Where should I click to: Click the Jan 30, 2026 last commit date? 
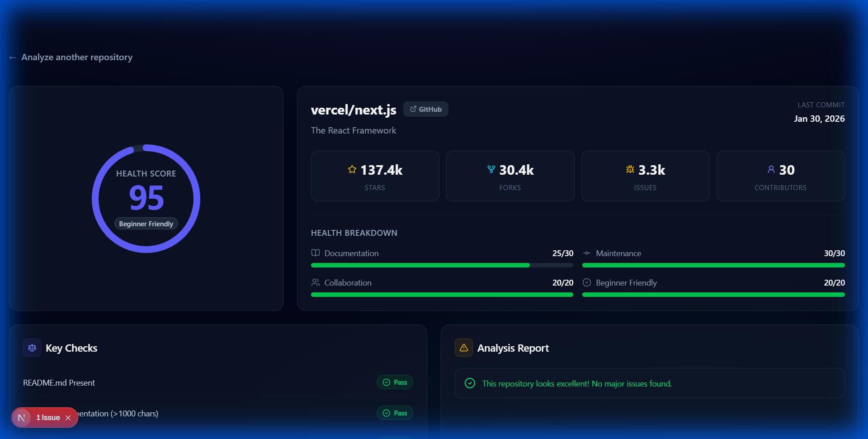(x=819, y=119)
